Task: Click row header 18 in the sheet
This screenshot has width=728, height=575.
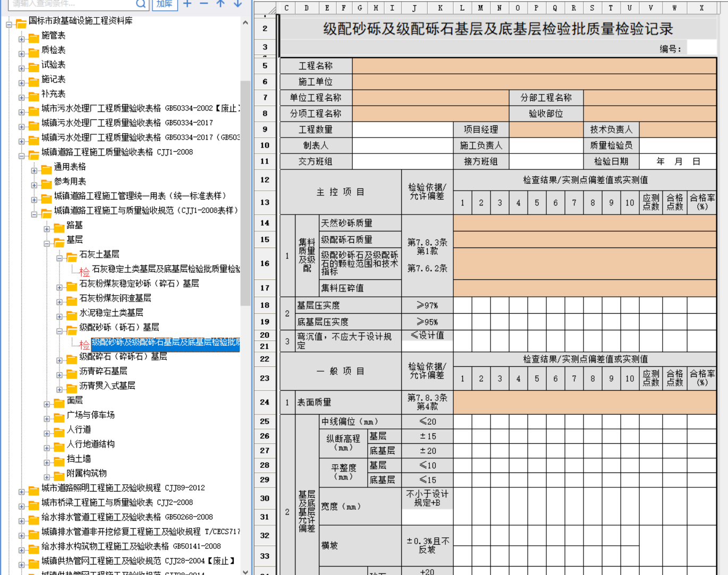Action: (x=265, y=305)
